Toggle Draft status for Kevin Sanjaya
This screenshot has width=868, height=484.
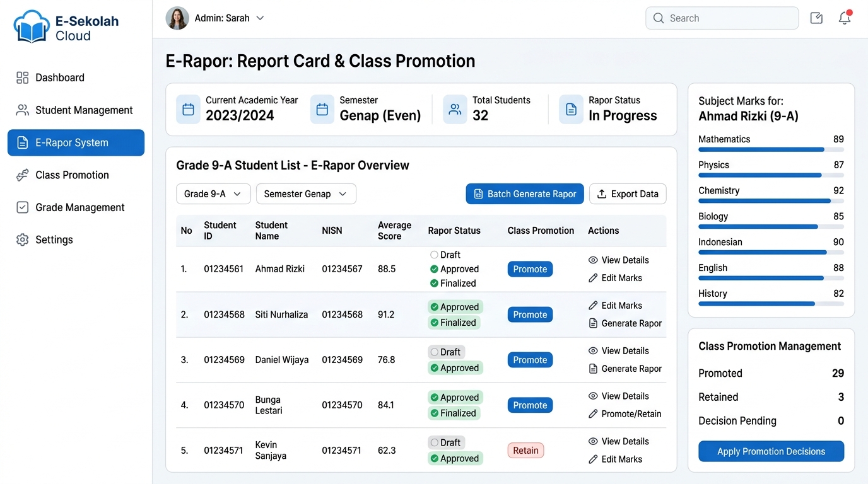pyautogui.click(x=446, y=443)
